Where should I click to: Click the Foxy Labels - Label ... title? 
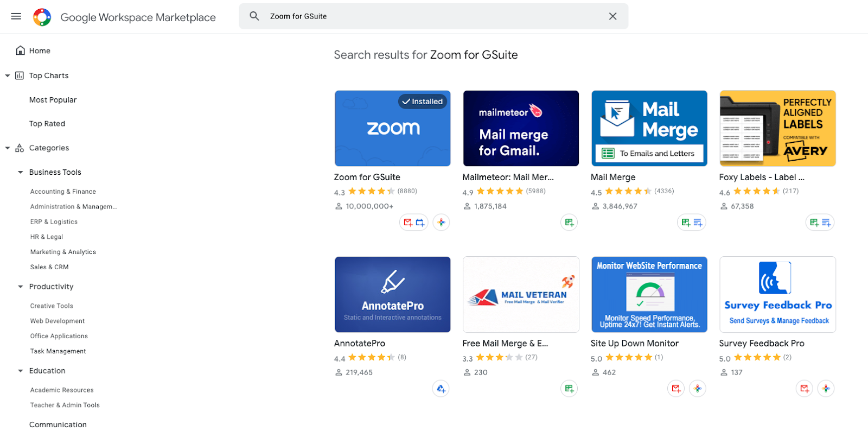(x=762, y=177)
